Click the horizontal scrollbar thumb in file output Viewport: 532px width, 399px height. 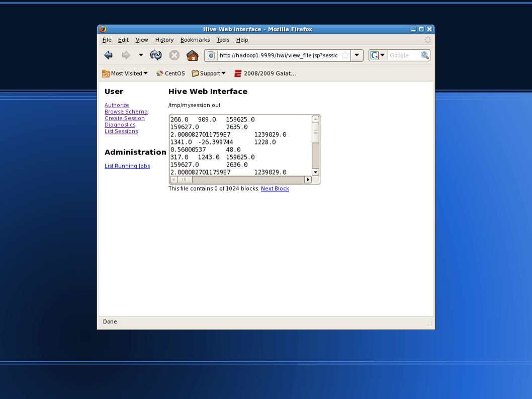point(185,180)
